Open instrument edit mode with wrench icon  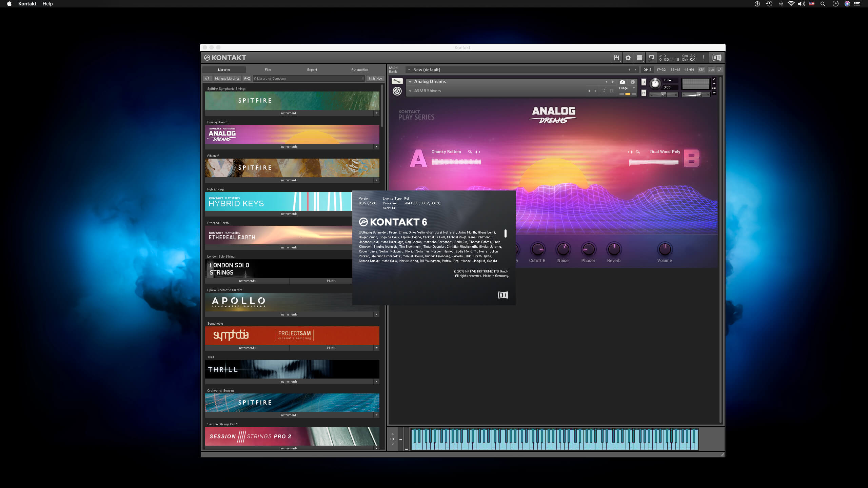(397, 81)
